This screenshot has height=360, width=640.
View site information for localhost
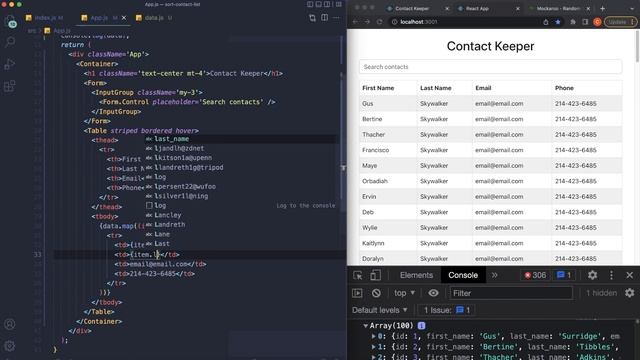394,22
